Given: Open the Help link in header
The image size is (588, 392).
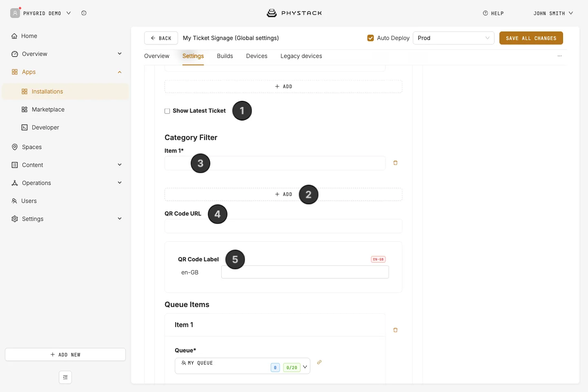Looking at the screenshot, I should pyautogui.click(x=493, y=13).
